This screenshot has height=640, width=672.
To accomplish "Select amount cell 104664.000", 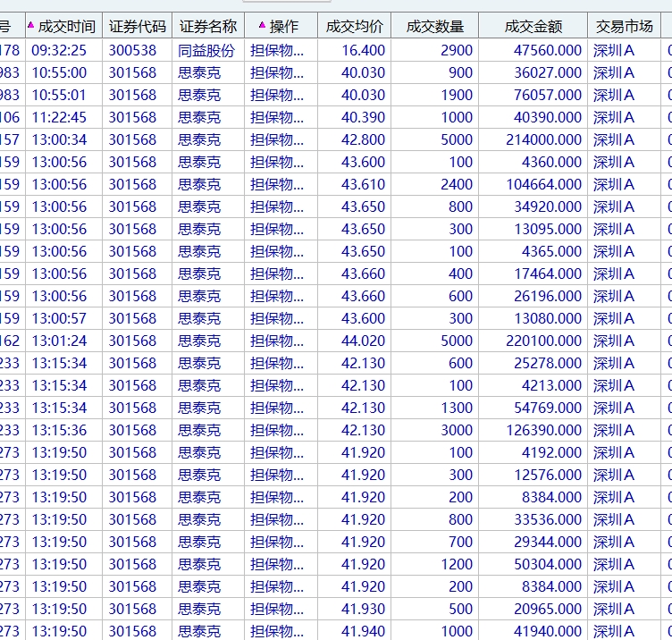I will (x=544, y=184).
